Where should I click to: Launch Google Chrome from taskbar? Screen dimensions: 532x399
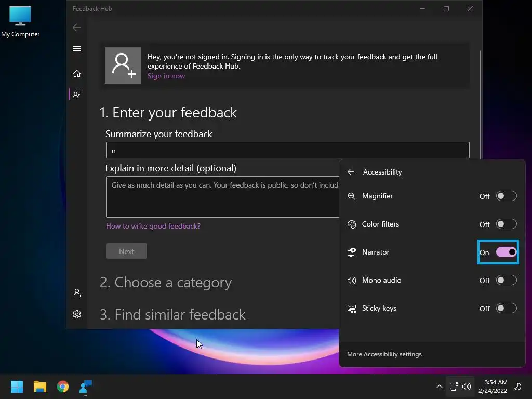[x=63, y=387]
